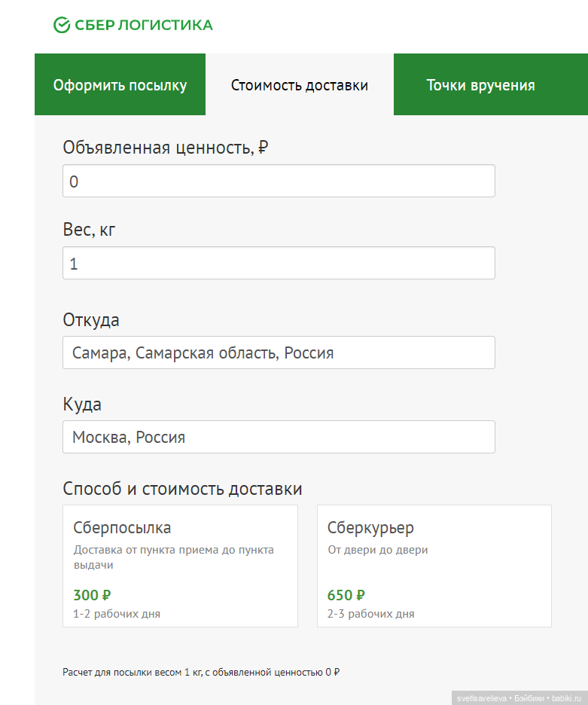Click the СБЕР ЛОГИСТИКА brand name
Screen dimensions: 588x705
coord(144,26)
